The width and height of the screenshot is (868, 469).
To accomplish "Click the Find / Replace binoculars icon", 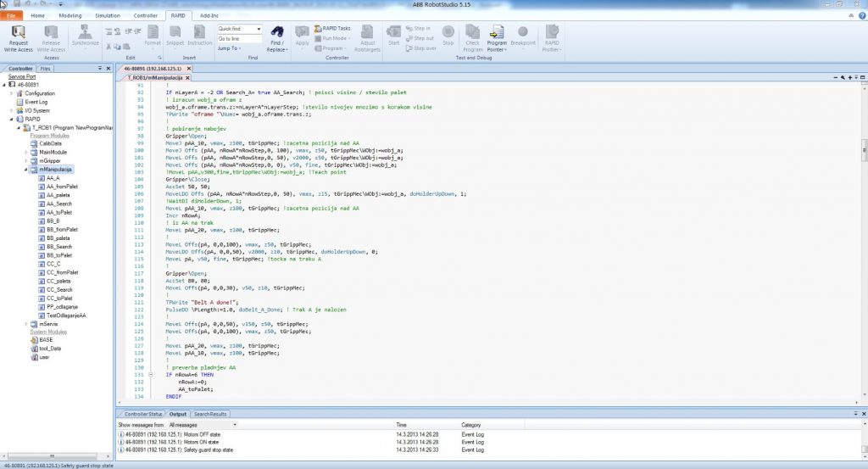I will coord(276,32).
